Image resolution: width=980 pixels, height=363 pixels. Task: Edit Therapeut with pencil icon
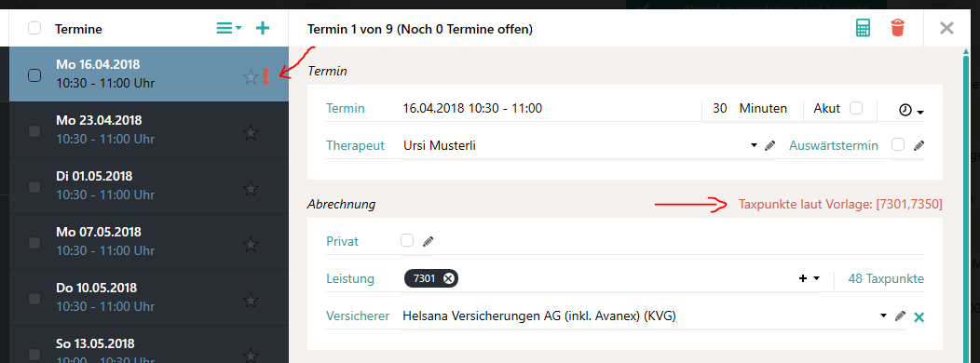pyautogui.click(x=770, y=145)
